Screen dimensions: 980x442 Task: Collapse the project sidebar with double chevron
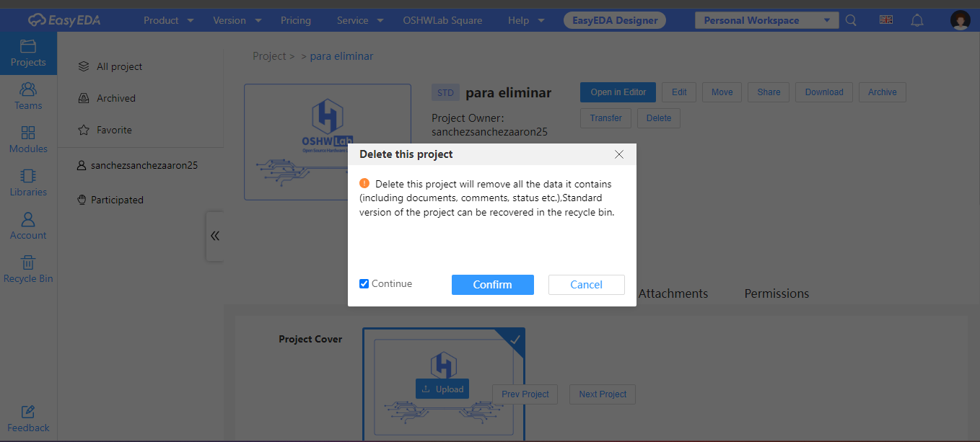point(214,236)
